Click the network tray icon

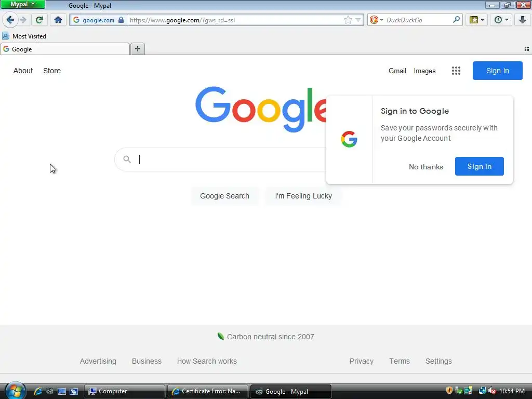click(482, 391)
